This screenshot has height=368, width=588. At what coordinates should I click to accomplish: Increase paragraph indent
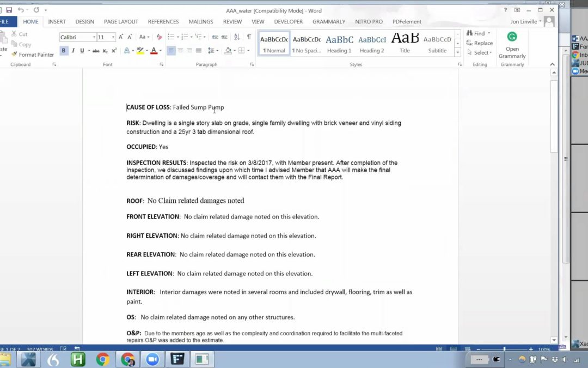pyautogui.click(x=224, y=37)
